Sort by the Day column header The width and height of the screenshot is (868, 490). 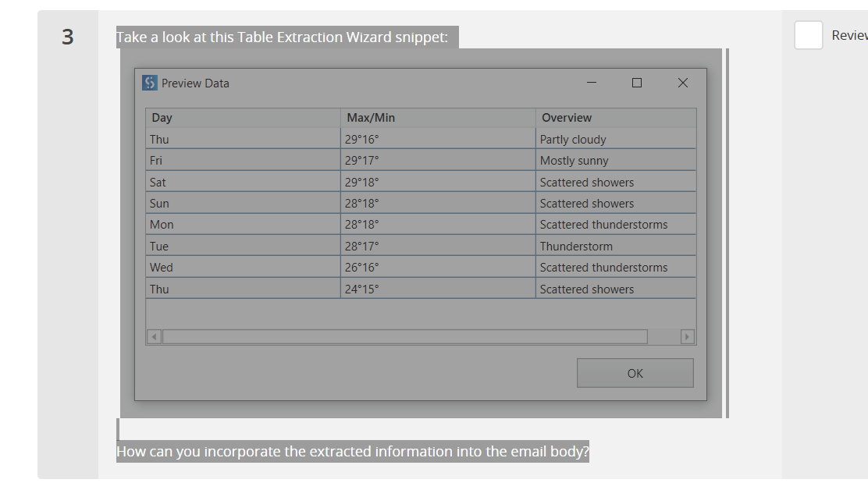[x=242, y=118]
